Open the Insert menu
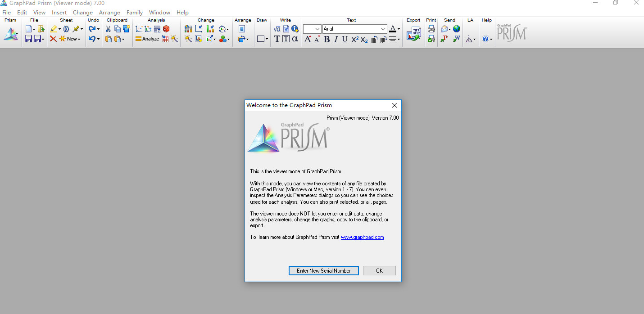 pyautogui.click(x=59, y=13)
